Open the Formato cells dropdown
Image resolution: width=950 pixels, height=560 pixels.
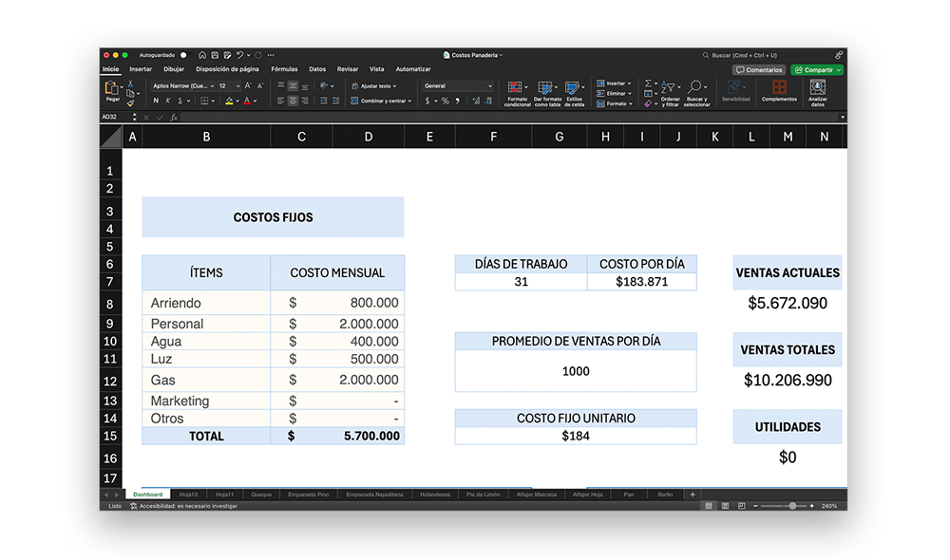pos(615,103)
